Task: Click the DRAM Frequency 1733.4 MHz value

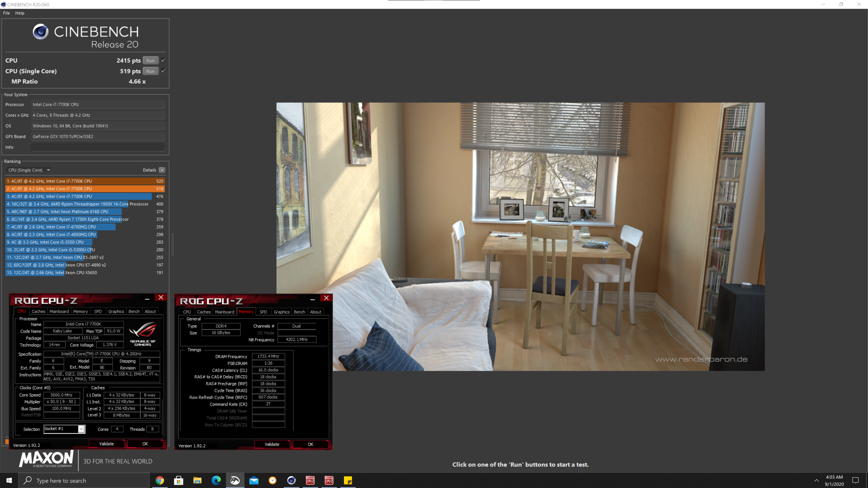Action: 268,356
